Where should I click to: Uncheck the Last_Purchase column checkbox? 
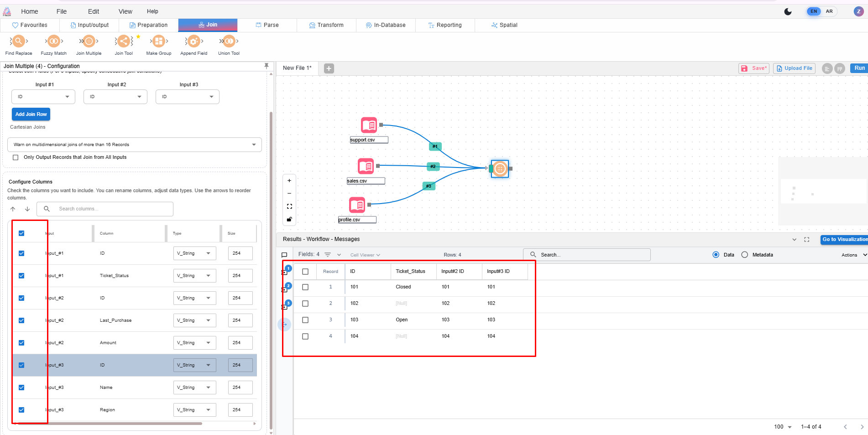[x=21, y=320]
